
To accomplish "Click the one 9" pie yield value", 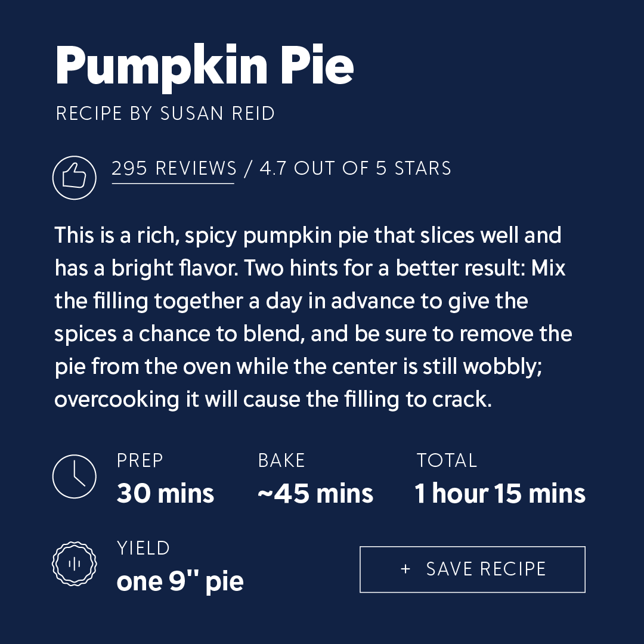I will tap(180, 581).
